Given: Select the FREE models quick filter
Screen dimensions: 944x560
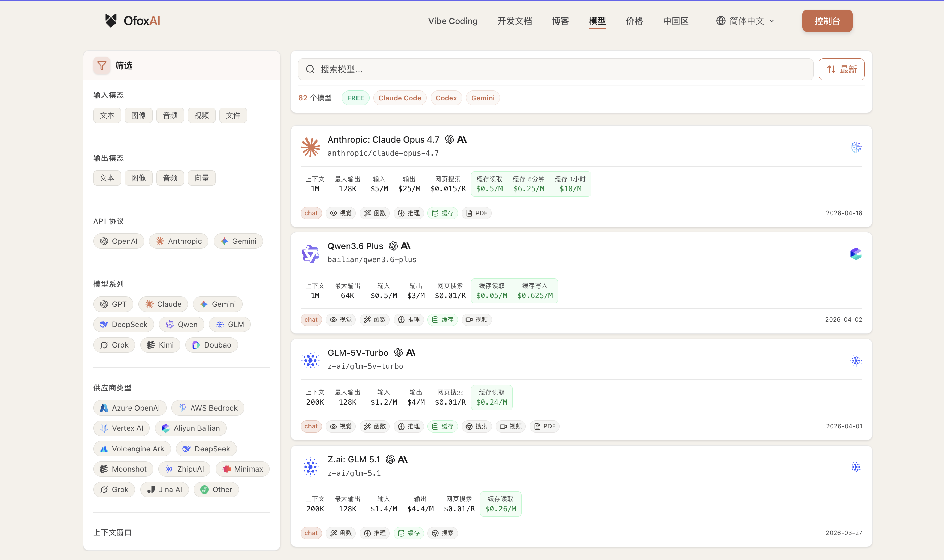Looking at the screenshot, I should point(355,98).
